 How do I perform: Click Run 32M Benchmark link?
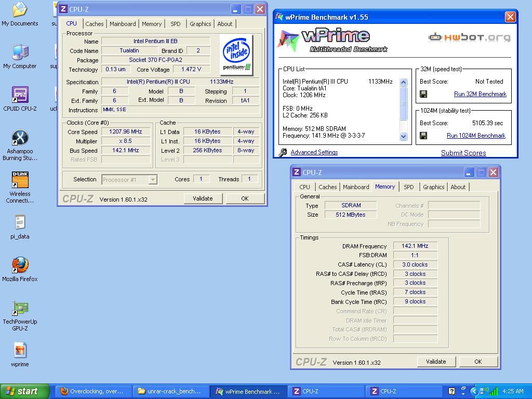point(480,94)
